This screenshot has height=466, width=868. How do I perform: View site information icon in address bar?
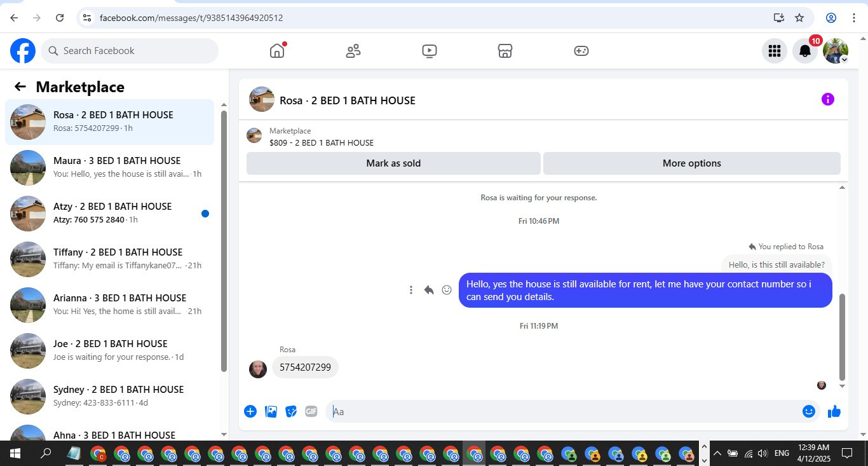87,18
